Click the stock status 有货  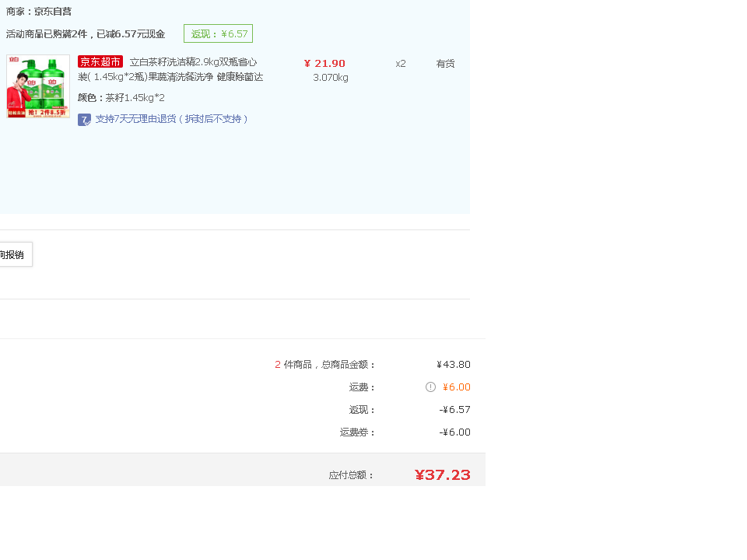click(445, 63)
